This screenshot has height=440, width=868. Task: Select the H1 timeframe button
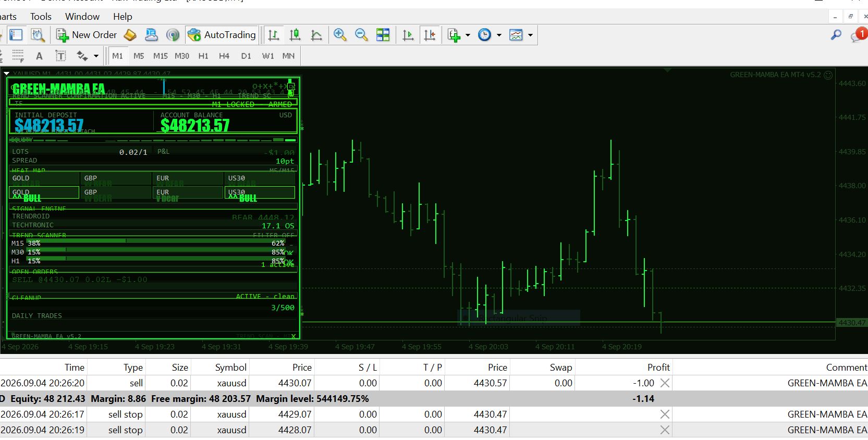(x=203, y=56)
